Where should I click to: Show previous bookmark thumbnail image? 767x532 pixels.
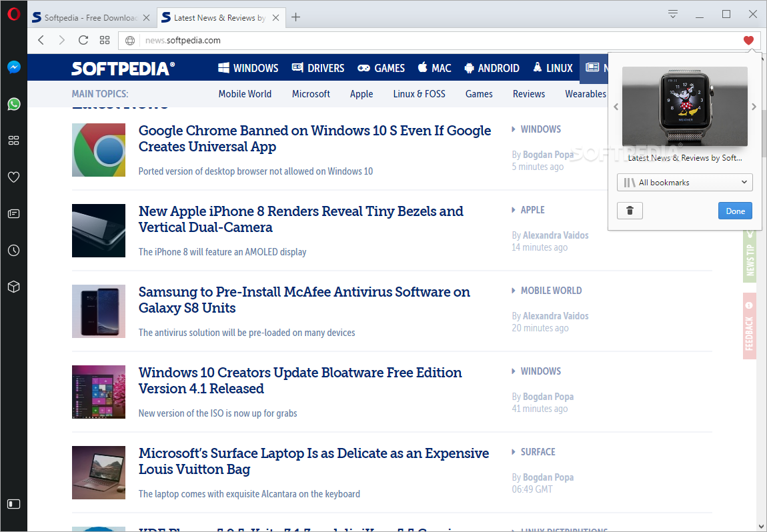click(616, 107)
